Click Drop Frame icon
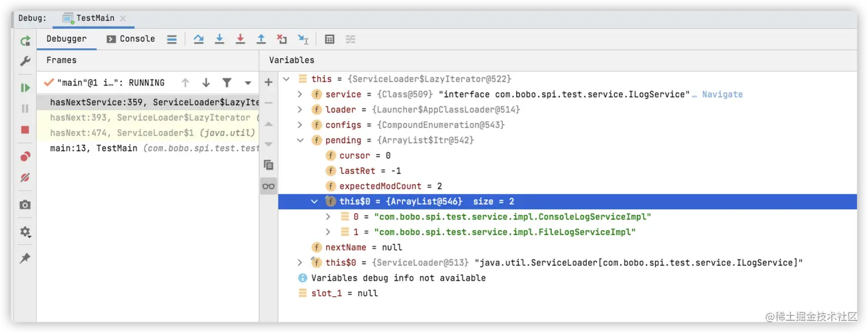Viewport: 868px width, 333px height. [x=282, y=39]
